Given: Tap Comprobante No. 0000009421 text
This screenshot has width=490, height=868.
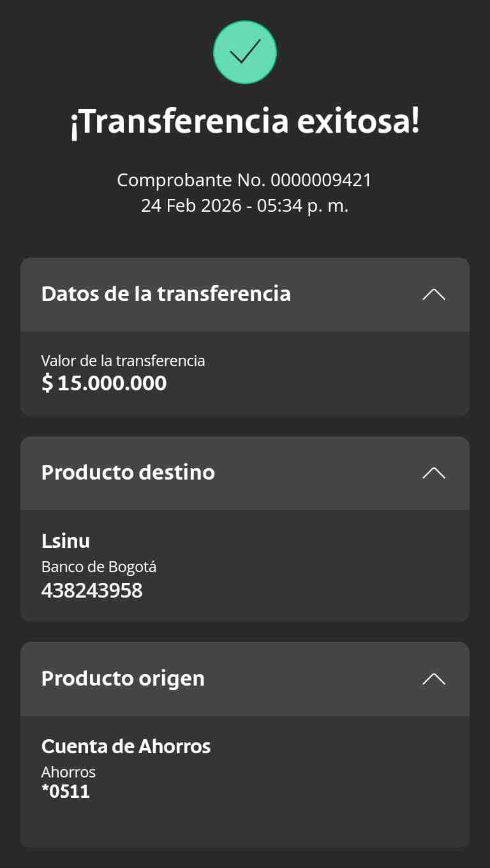Looking at the screenshot, I should pos(244,180).
